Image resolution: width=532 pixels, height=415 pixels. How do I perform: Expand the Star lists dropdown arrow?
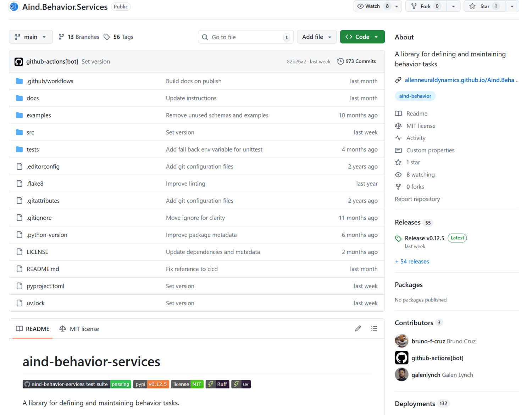[x=512, y=6]
